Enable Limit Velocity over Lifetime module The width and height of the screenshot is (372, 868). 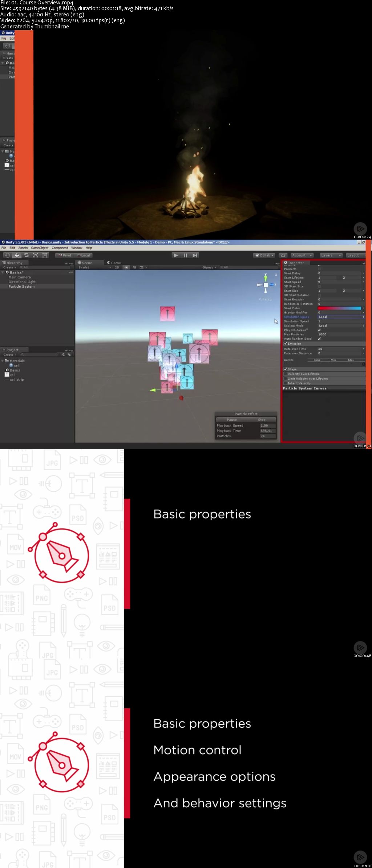coord(286,379)
